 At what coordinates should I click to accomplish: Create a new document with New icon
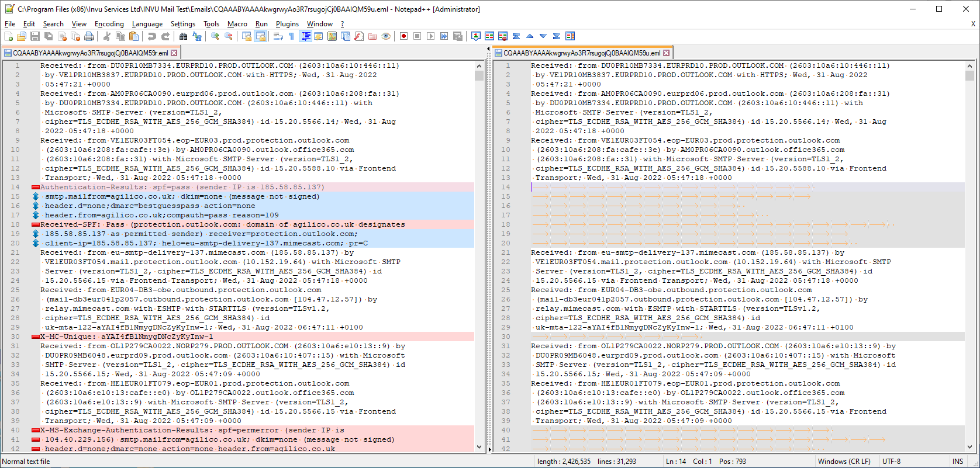tap(9, 36)
